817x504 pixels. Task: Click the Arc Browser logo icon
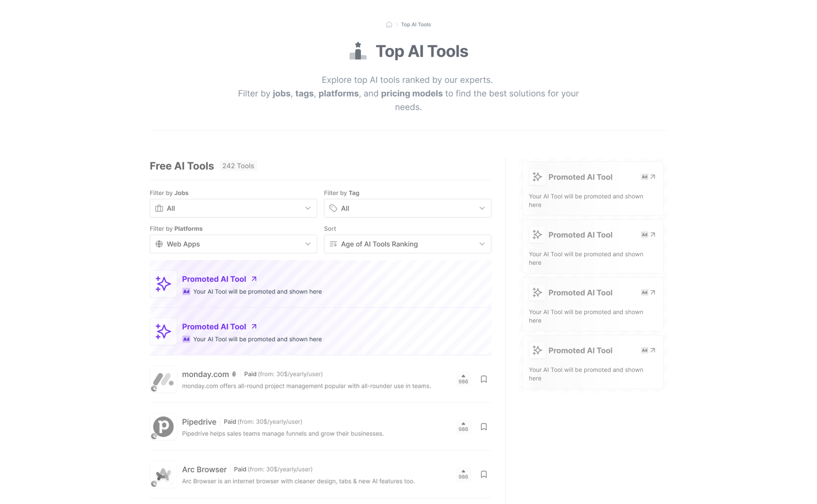tap(163, 474)
